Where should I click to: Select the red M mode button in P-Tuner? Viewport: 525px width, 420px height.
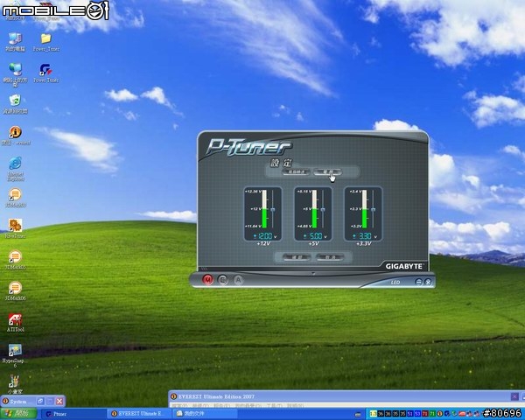point(207,279)
